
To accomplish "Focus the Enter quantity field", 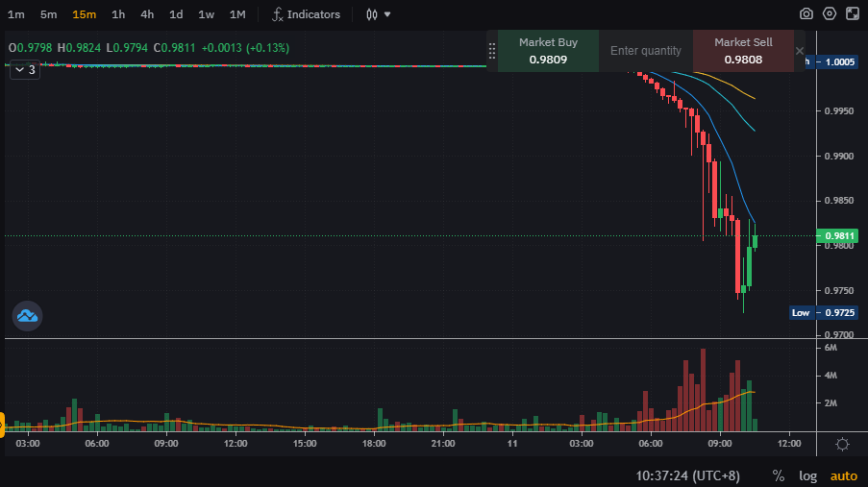I will coord(645,51).
